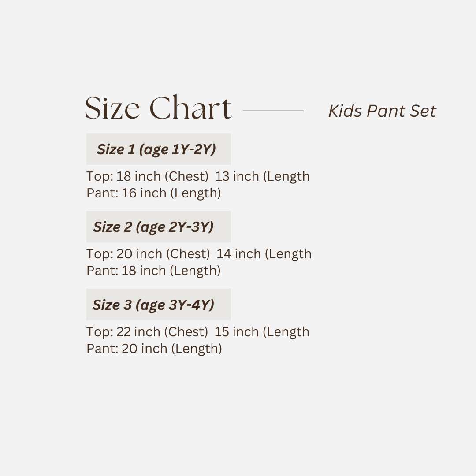
Task: Click the 'Pant: 20 inch (Length)' line
Action: point(154,349)
